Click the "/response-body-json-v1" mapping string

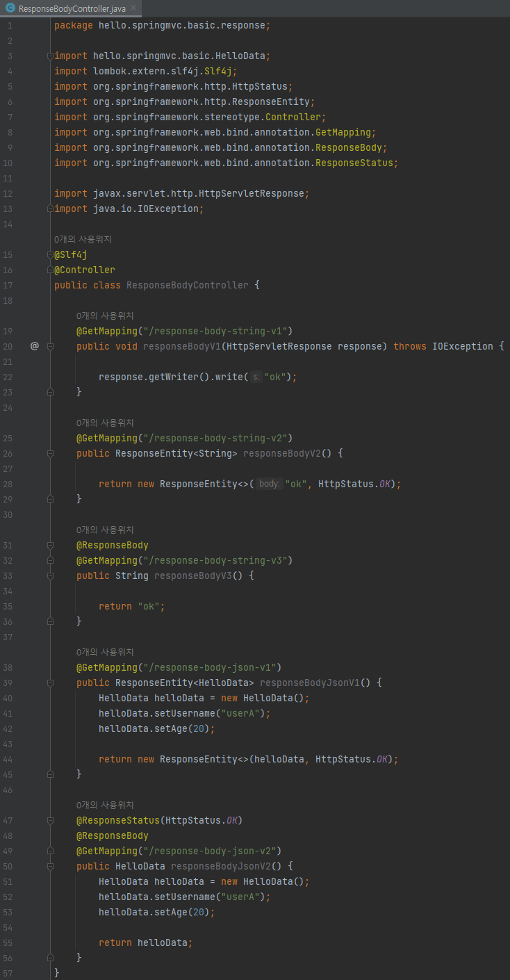click(x=209, y=667)
